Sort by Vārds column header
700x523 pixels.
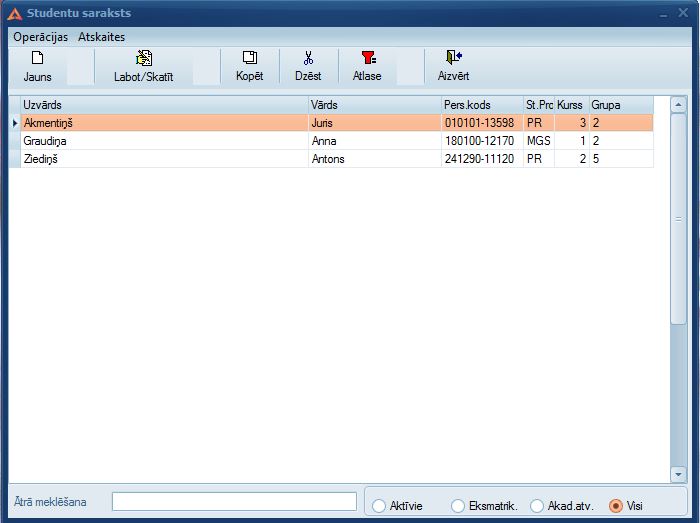(375, 105)
